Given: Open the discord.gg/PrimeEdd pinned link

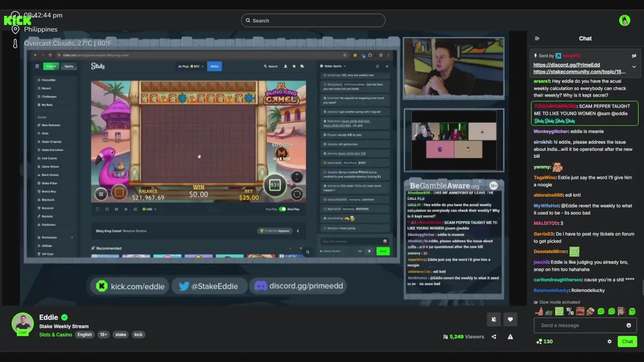Looking at the screenshot, I should tap(567, 65).
